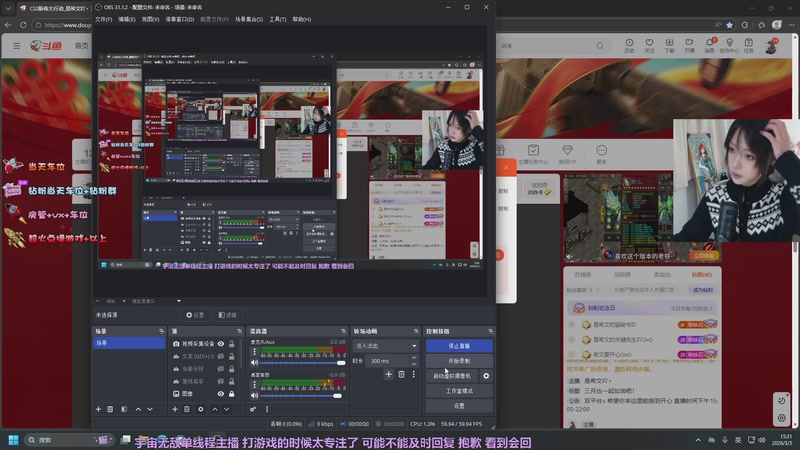Screen dimensions: 800x450
Task: Open 下载 download icon in Douyu header
Action: pyautogui.click(x=669, y=45)
